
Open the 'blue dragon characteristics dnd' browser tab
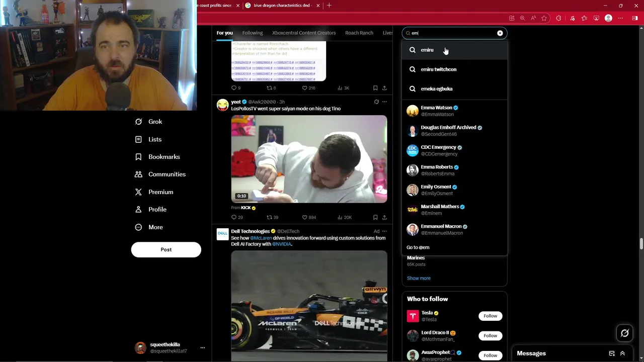click(x=281, y=6)
